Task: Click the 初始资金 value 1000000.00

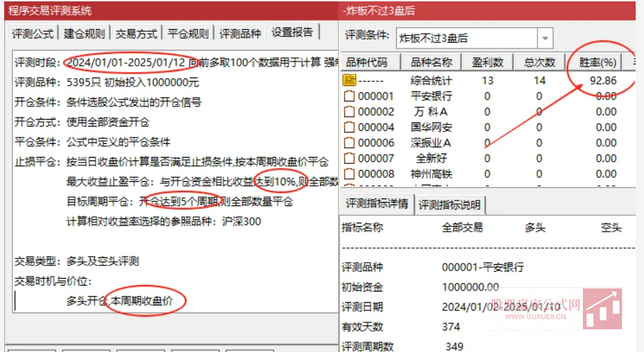Action: tap(471, 287)
